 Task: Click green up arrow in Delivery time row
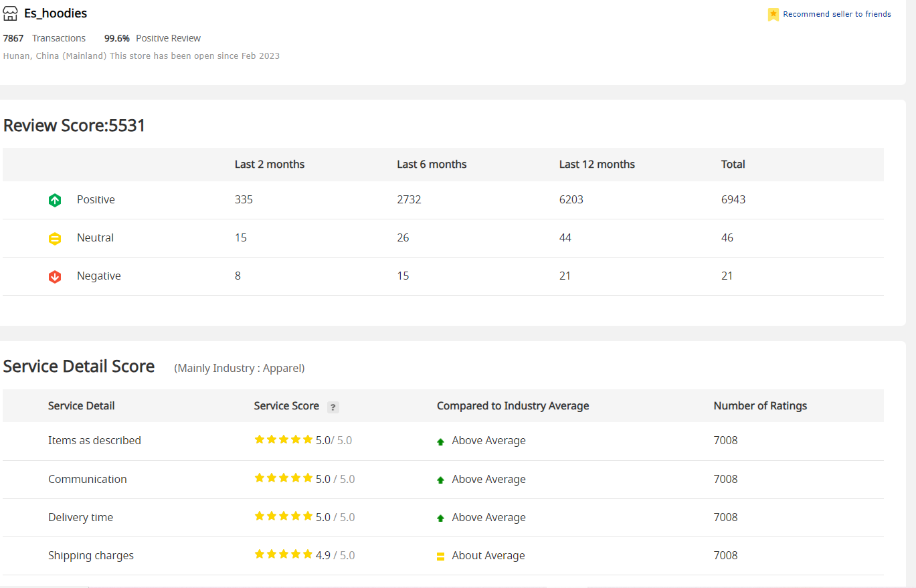click(x=440, y=518)
